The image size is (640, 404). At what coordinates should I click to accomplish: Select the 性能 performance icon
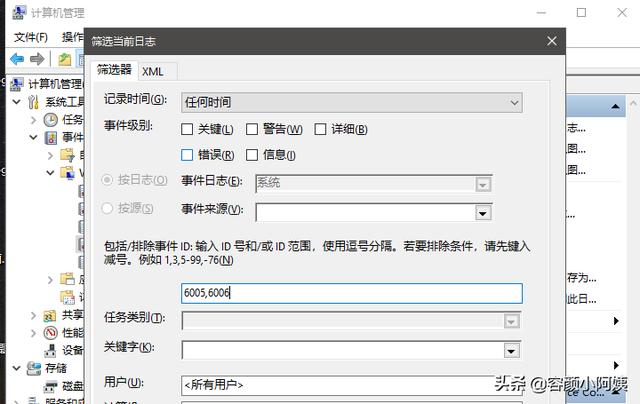point(51,333)
